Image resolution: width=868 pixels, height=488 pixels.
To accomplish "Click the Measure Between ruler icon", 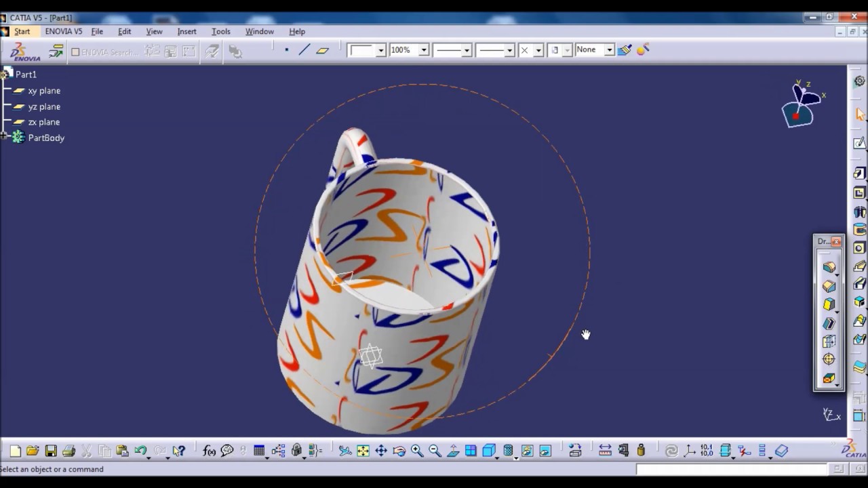I will pyautogui.click(x=606, y=451).
